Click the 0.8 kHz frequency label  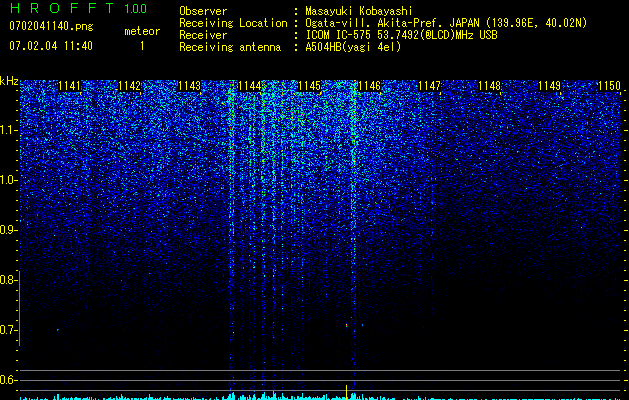[8, 280]
